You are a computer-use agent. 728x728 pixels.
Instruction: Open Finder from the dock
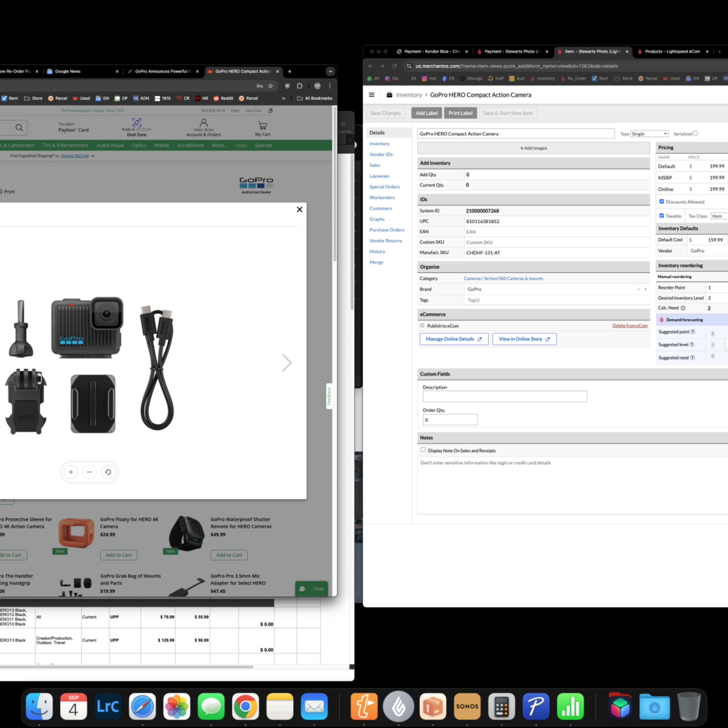click(x=39, y=706)
